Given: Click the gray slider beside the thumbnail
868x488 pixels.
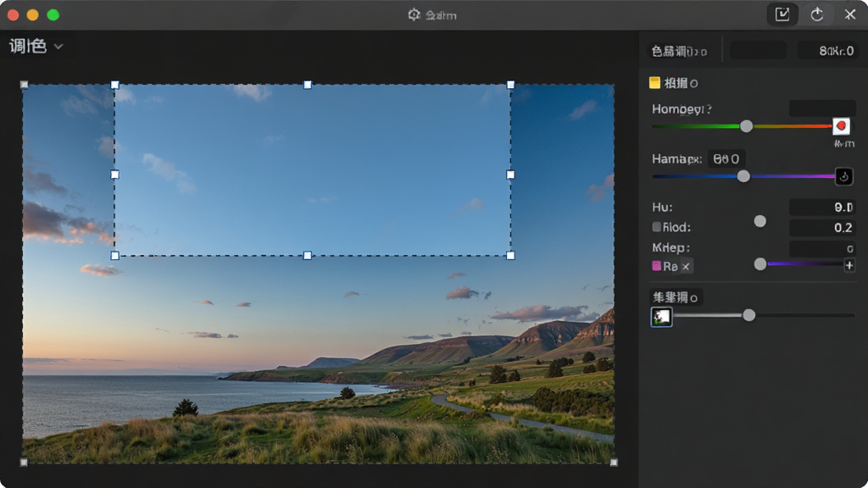Looking at the screenshot, I should 764,315.
